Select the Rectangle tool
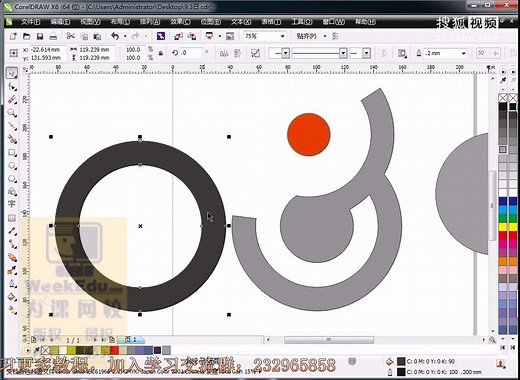This screenshot has width=520, height=380. (x=12, y=152)
